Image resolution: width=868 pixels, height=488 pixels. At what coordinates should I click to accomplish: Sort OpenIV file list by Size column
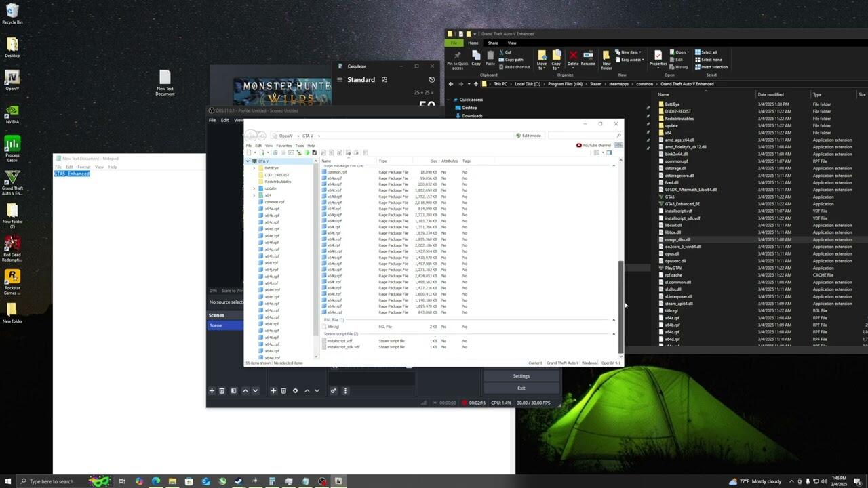tap(434, 161)
